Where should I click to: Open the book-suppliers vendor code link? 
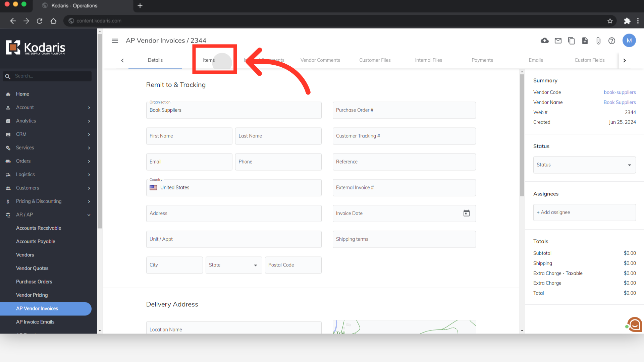pyautogui.click(x=620, y=92)
